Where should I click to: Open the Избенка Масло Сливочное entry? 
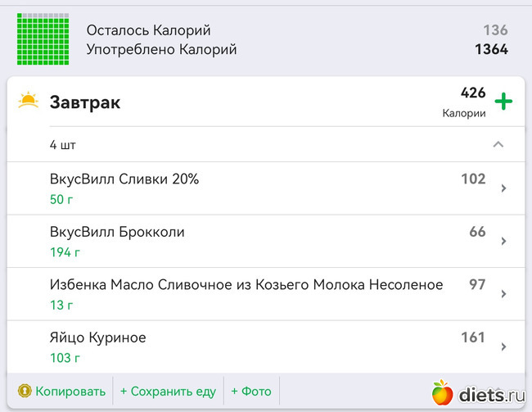[246, 285]
